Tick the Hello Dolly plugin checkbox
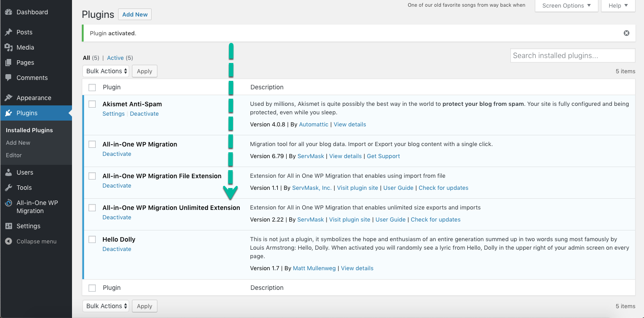 click(x=92, y=239)
